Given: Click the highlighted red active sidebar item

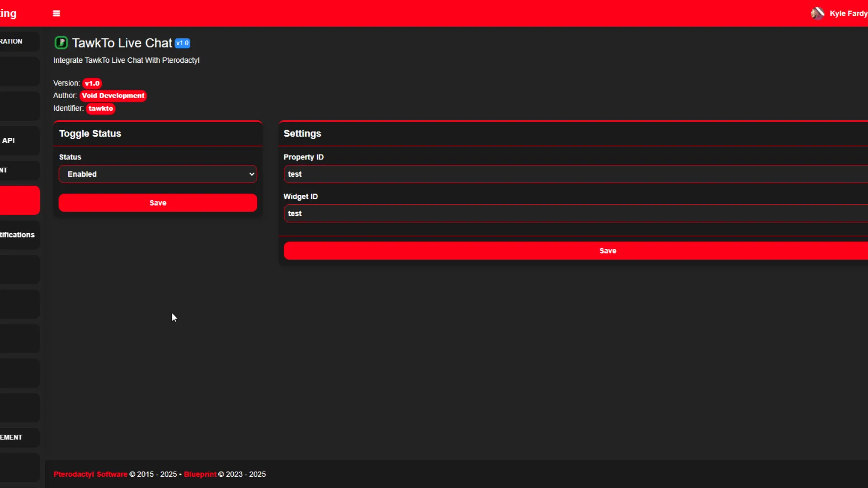Looking at the screenshot, I should pyautogui.click(x=19, y=200).
